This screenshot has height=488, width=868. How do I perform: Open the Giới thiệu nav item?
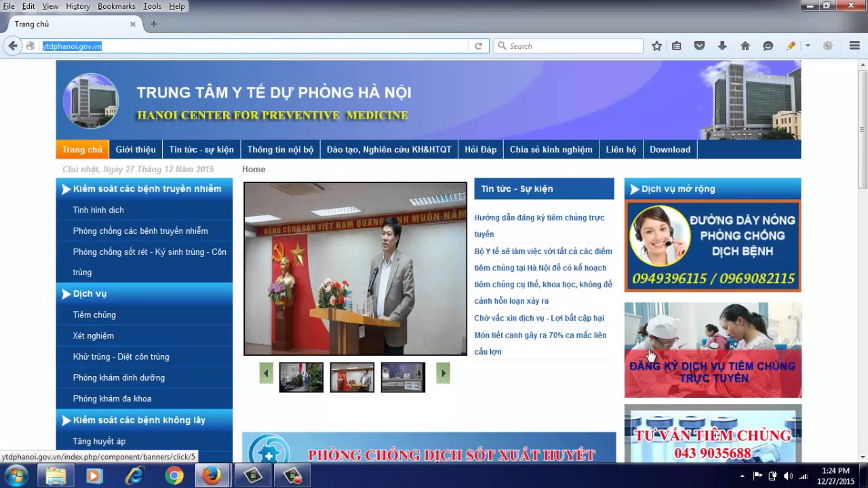click(136, 150)
